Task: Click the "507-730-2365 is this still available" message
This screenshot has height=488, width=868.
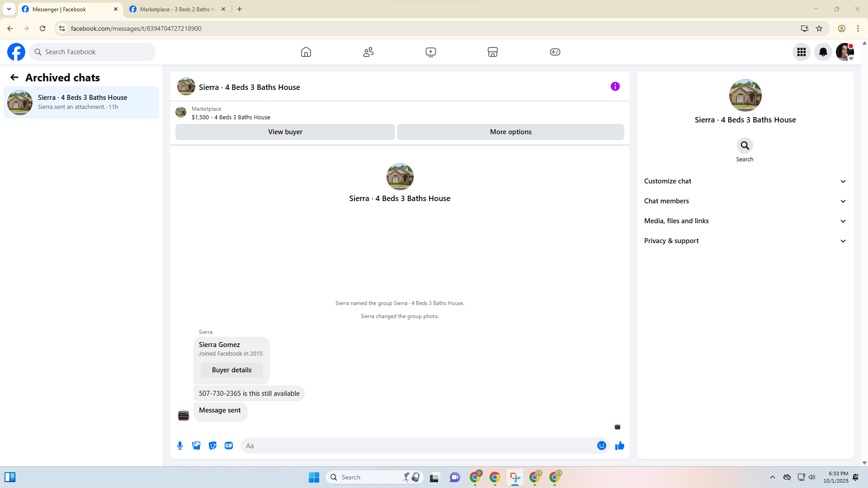Action: [x=249, y=394]
